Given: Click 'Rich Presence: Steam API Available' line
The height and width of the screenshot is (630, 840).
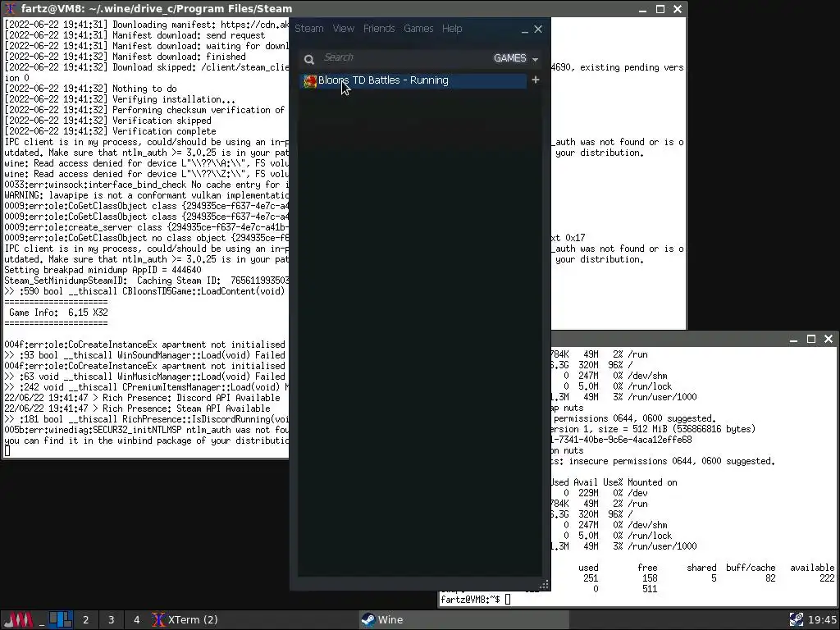Looking at the screenshot, I should pos(186,409).
